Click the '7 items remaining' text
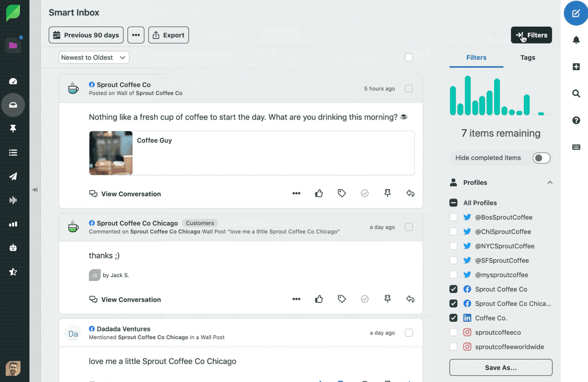The width and height of the screenshot is (588, 382). pos(501,133)
